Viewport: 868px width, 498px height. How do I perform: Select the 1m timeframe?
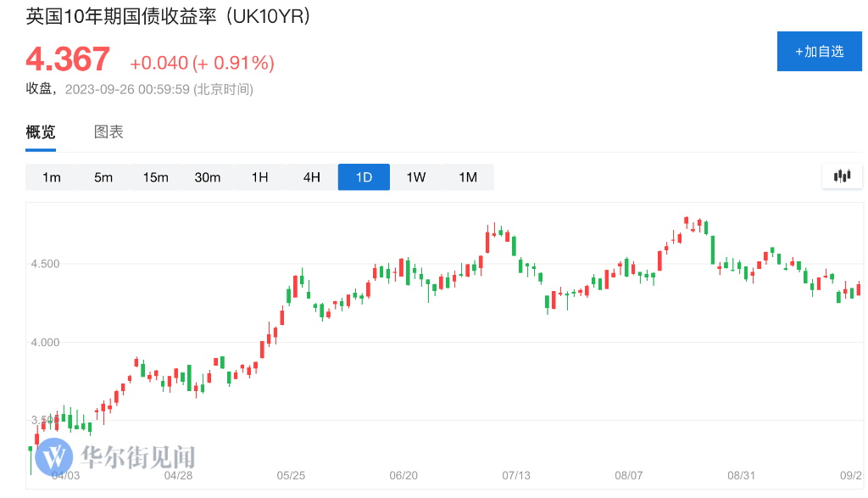(52, 177)
